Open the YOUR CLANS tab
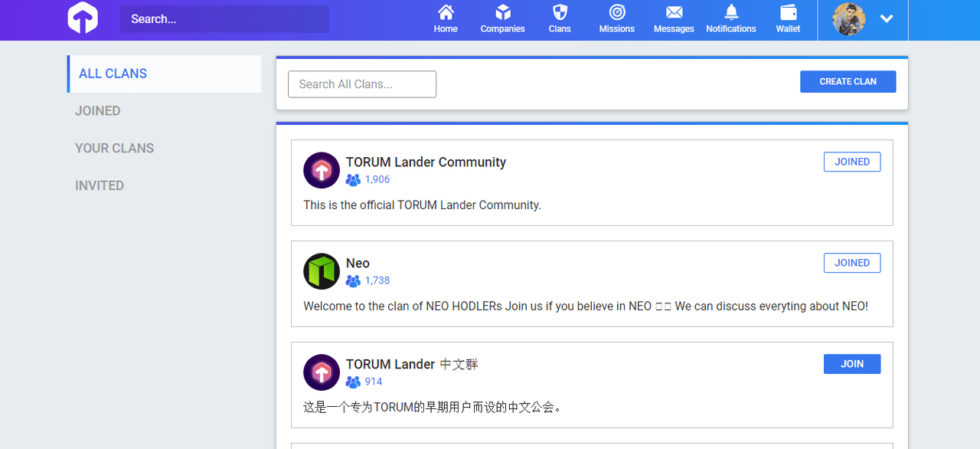This screenshot has width=980, height=449. coord(115,149)
